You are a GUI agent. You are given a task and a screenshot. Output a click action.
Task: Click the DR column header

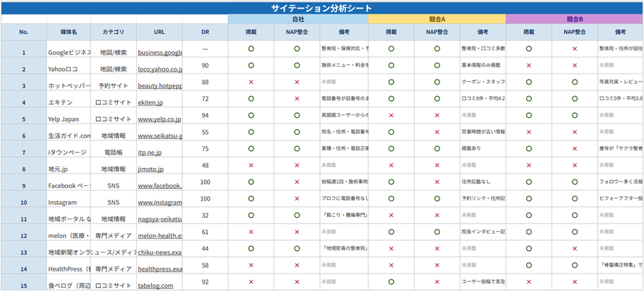point(206,32)
